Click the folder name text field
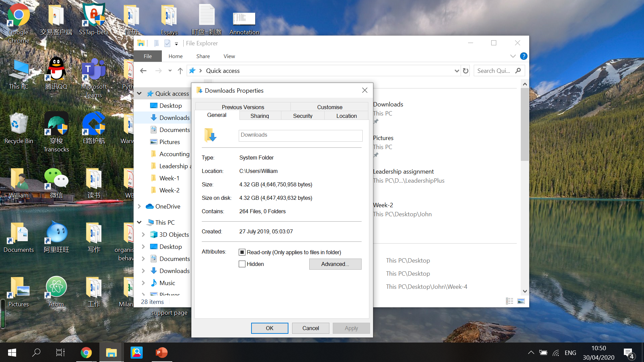Image resolution: width=644 pixels, height=362 pixels. point(301,135)
